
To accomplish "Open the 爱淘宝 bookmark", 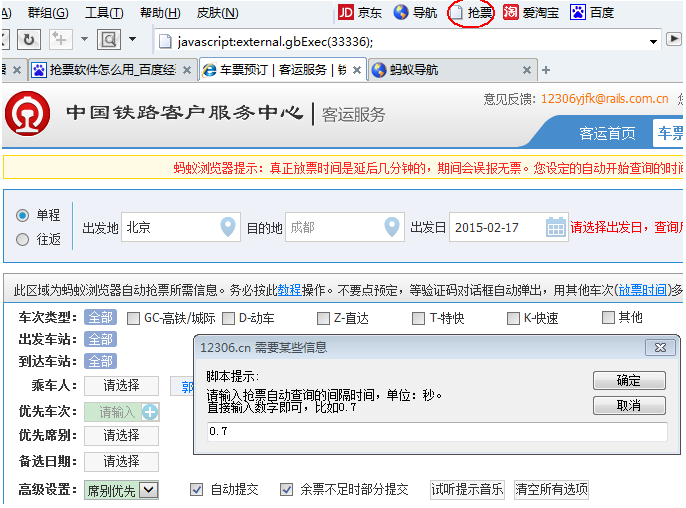I will pyautogui.click(x=531, y=13).
